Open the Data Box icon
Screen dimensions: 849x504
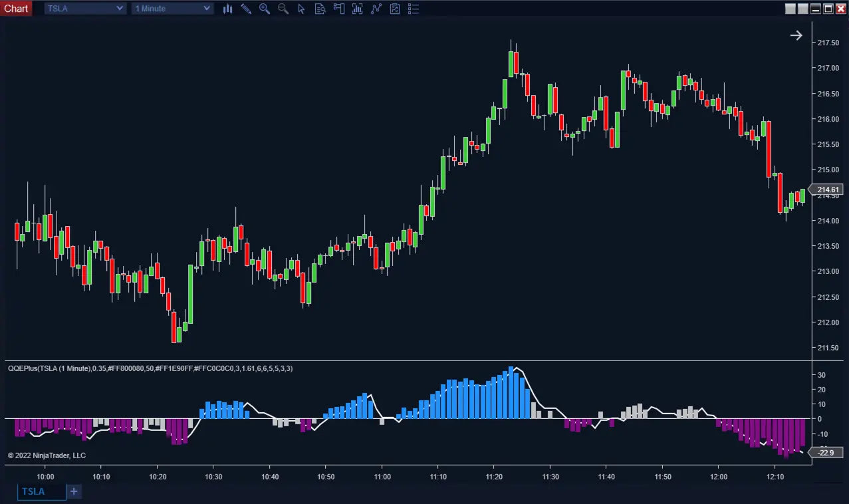click(x=320, y=9)
